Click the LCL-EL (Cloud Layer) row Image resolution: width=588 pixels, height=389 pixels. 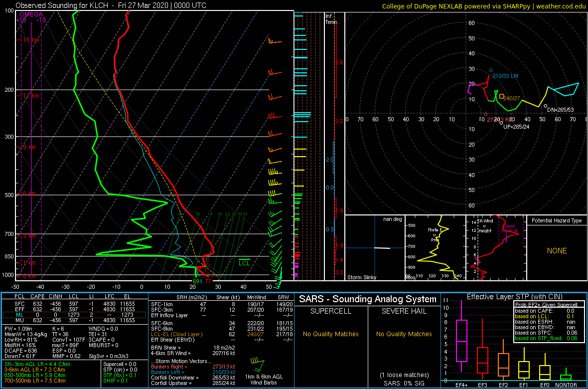coord(221,334)
